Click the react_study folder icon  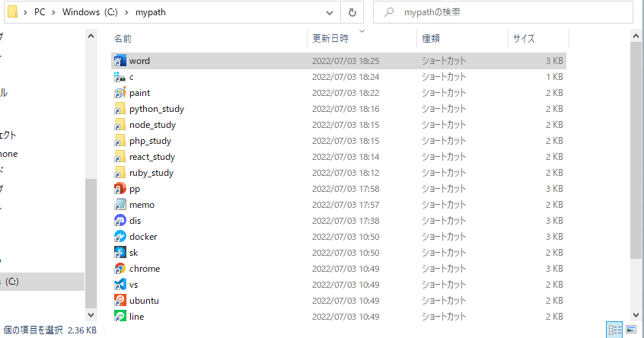pos(120,157)
